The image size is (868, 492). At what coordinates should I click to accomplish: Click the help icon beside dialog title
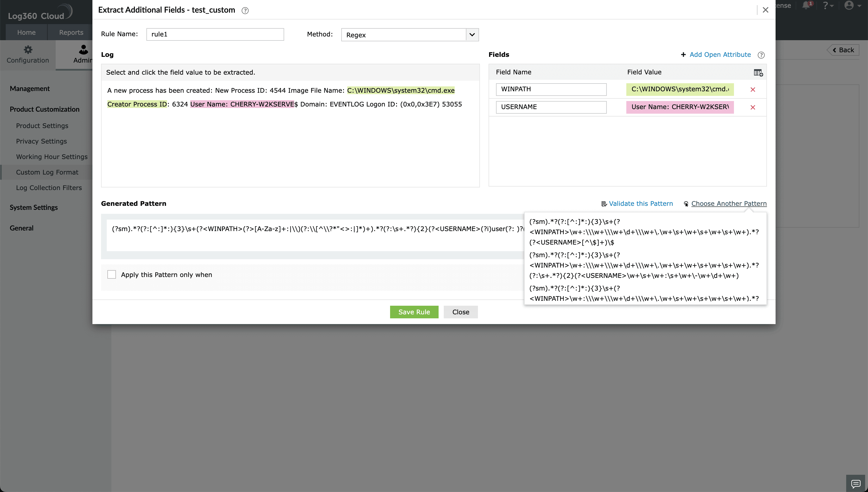tap(245, 10)
